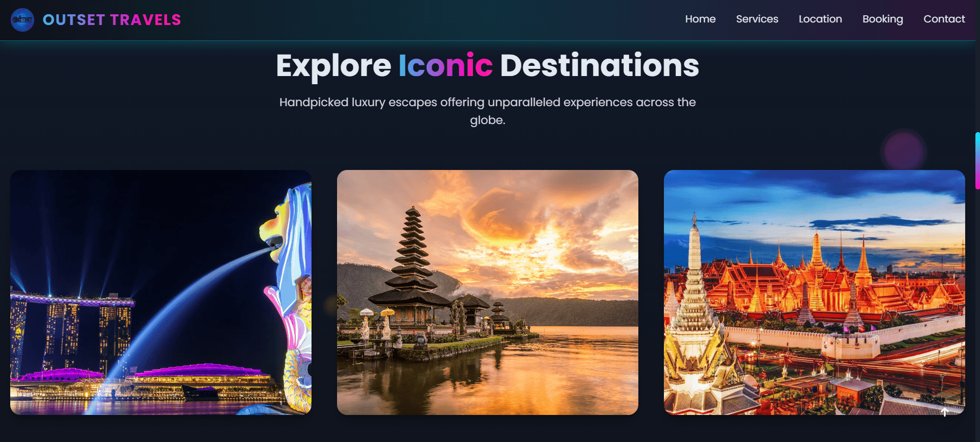980x442 pixels.
Task: Open the Singapore Merlion destination image
Action: point(161,292)
